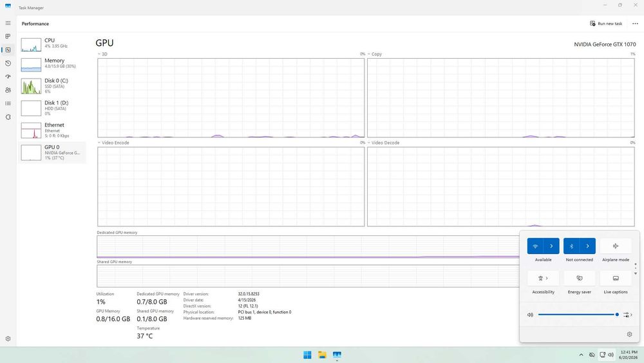Toggle Live captions tile
Viewport: 644px width, 363px height.
click(615, 278)
